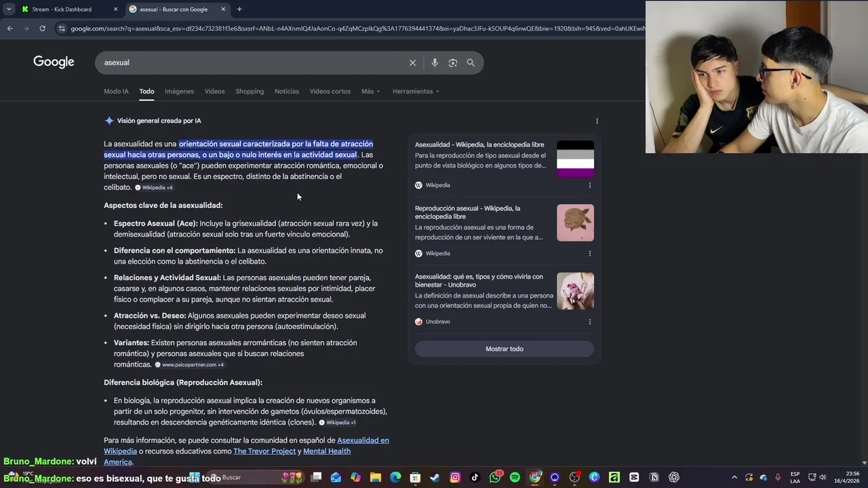Click the Reproducción asexual thumbnail image
Image resolution: width=868 pixels, height=488 pixels.
(x=575, y=223)
